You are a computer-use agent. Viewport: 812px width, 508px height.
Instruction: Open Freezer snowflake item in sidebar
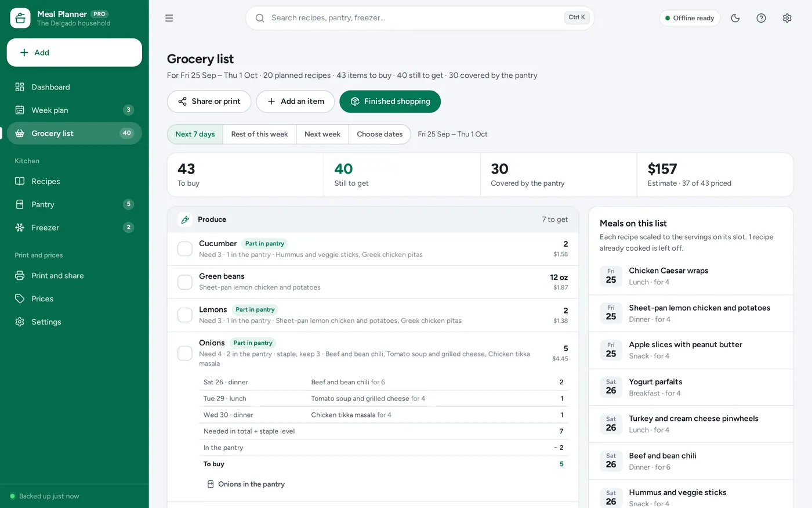coord(74,228)
